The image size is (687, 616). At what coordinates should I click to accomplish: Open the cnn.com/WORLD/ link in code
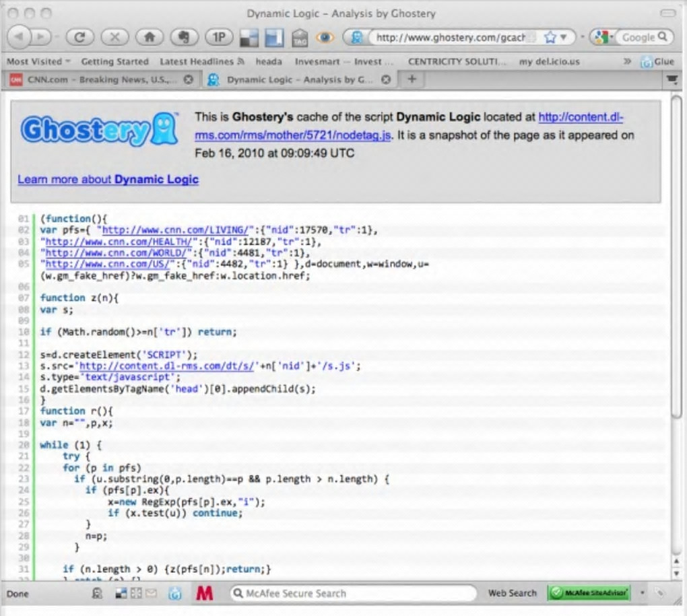(x=116, y=253)
